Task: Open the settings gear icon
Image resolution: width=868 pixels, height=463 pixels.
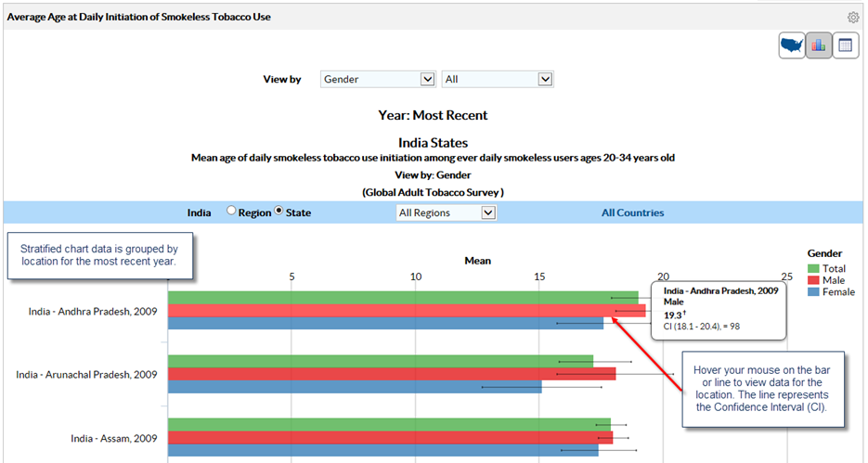Action: (x=853, y=17)
